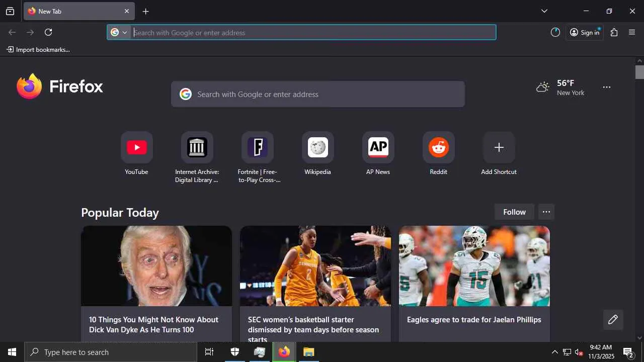Open Popular Today more options menu
644x362 pixels.
[x=546, y=212]
